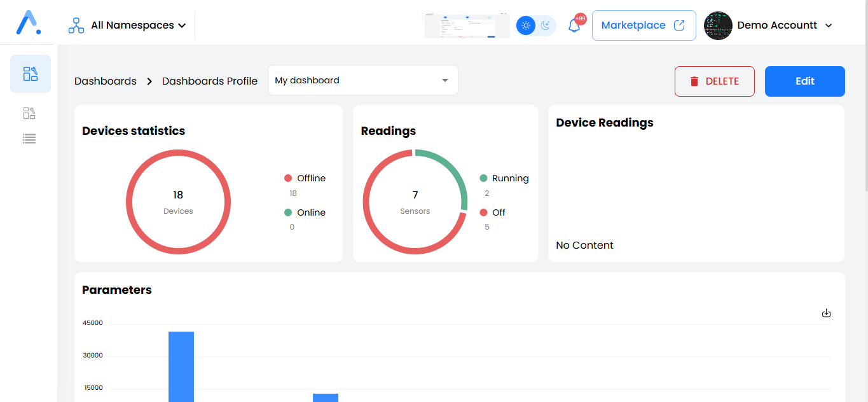Viewport: 868px width, 402px height.
Task: Click the trash icon inside the DELETE button
Action: (x=694, y=81)
